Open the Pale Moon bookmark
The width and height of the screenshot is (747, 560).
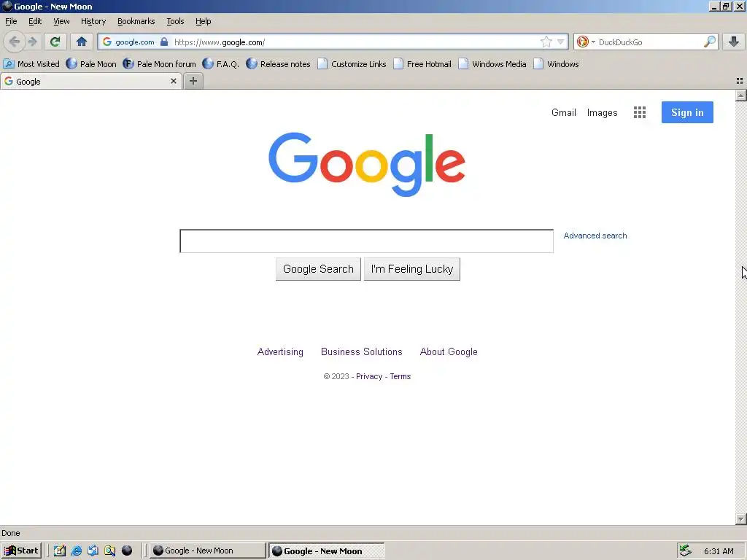pyautogui.click(x=91, y=64)
